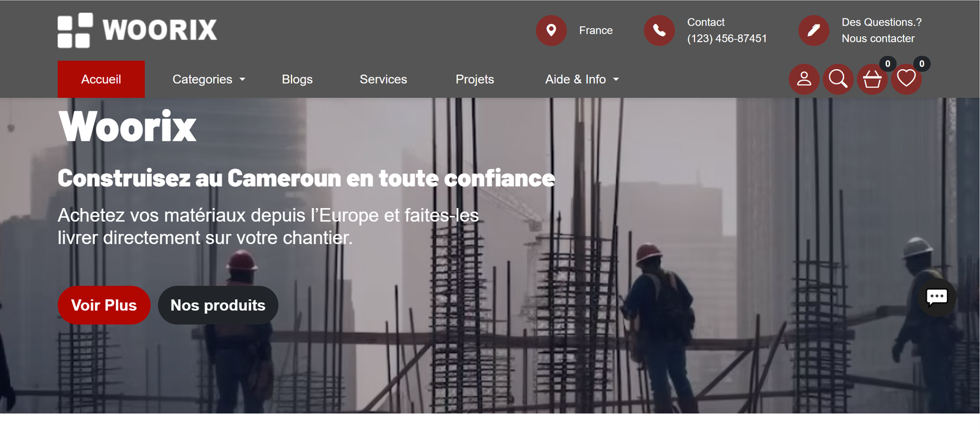This screenshot has height=432, width=980.
Task: Expand the Aide & Info dropdown
Action: pyautogui.click(x=582, y=80)
